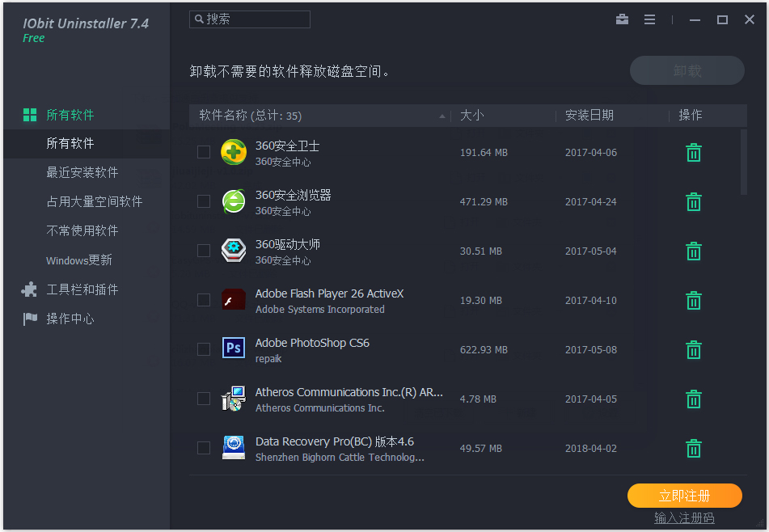Click the trash icon for 360驱动大师
This screenshot has height=532, width=769.
(693, 251)
